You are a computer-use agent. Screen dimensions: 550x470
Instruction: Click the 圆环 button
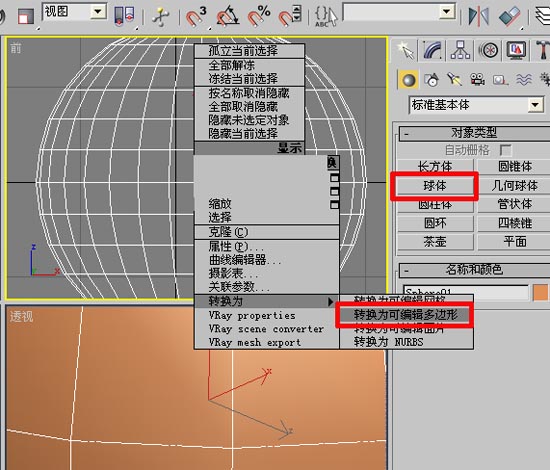click(x=435, y=223)
